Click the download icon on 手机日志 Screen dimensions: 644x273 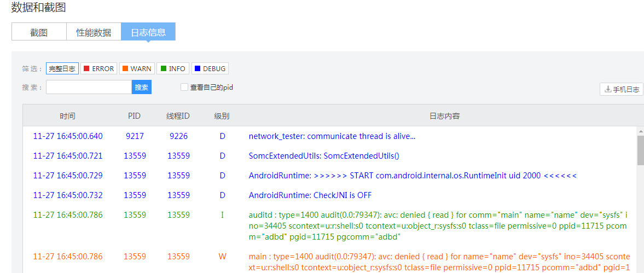click(x=608, y=89)
